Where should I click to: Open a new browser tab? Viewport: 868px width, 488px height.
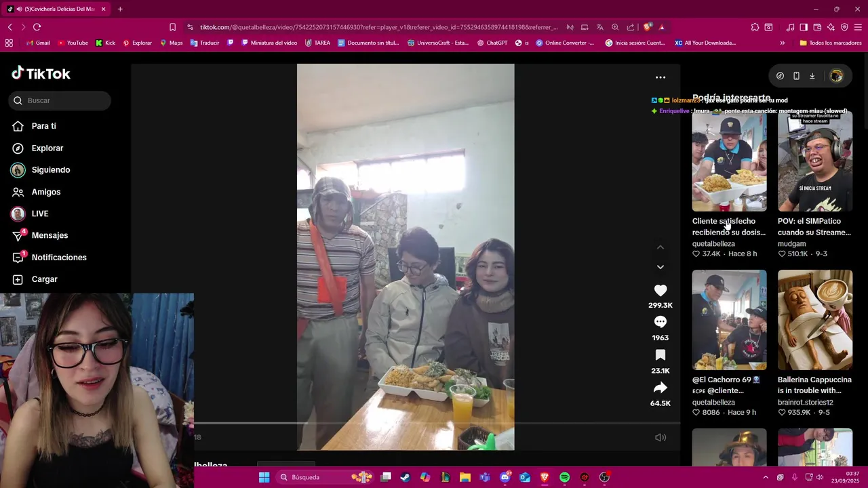[120, 9]
